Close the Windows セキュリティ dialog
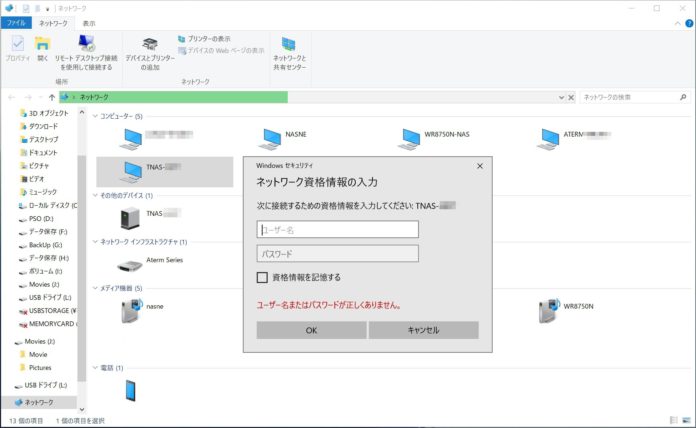Image resolution: width=696 pixels, height=428 pixels. [480, 166]
